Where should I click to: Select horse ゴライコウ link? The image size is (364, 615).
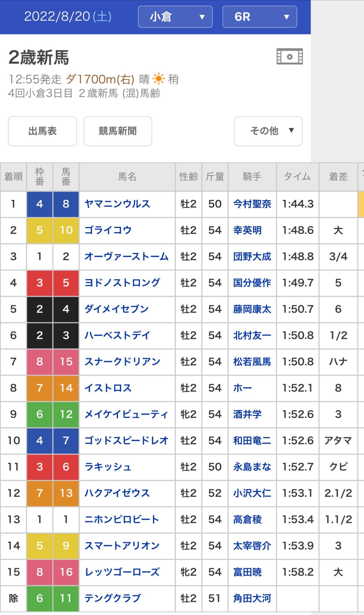click(108, 230)
